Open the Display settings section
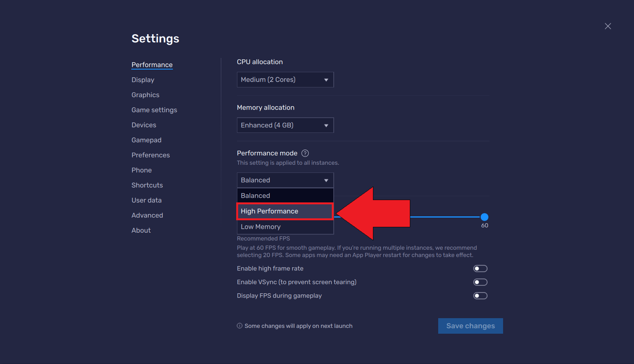634x364 pixels. pos(143,80)
